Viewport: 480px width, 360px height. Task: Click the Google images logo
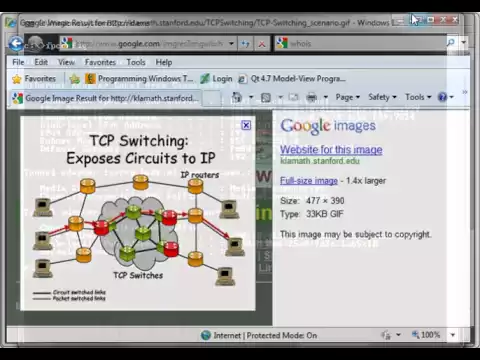click(x=328, y=126)
